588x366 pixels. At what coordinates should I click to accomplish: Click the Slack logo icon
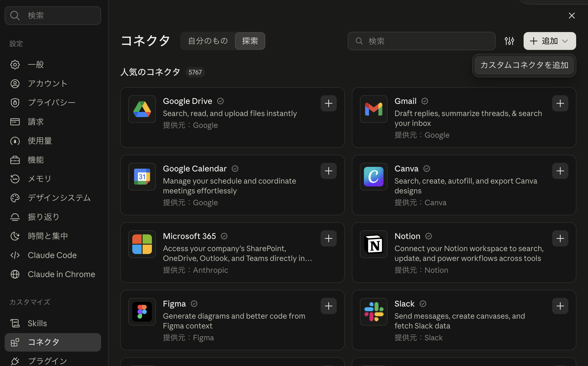373,312
